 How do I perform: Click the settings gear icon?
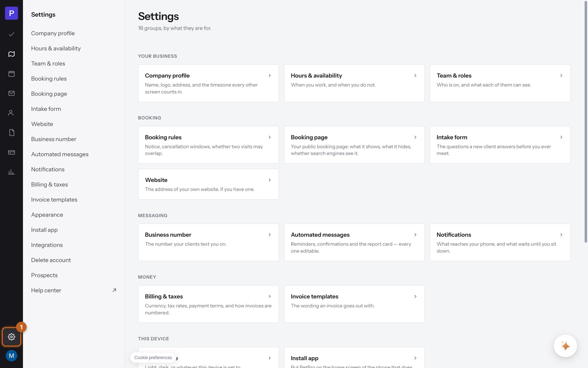[11, 337]
